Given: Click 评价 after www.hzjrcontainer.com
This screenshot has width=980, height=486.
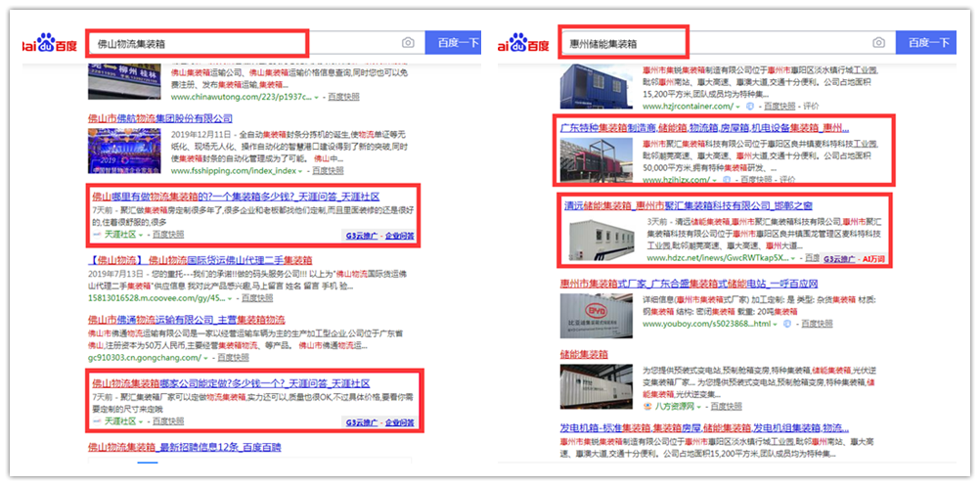Looking at the screenshot, I should click(811, 107).
